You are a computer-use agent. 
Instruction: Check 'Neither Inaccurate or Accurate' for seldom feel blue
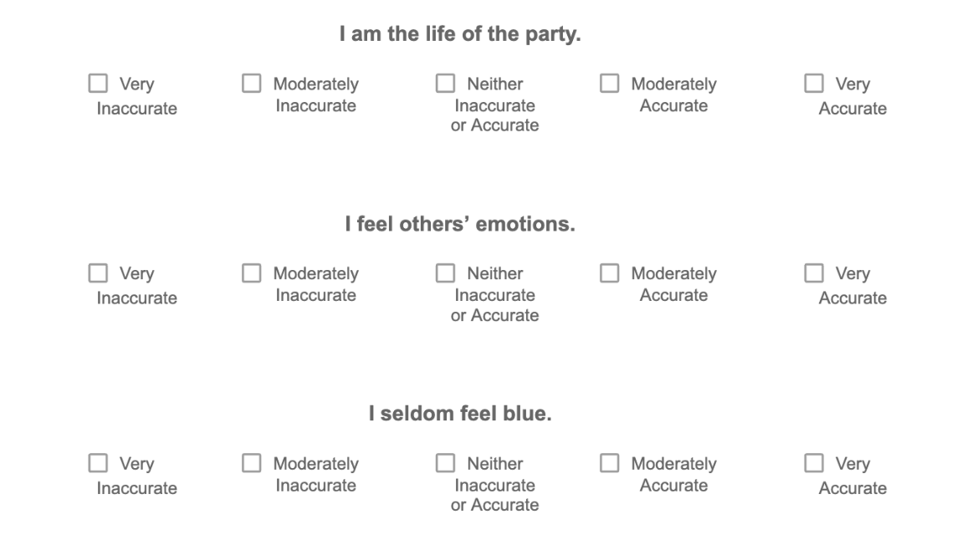(x=445, y=463)
